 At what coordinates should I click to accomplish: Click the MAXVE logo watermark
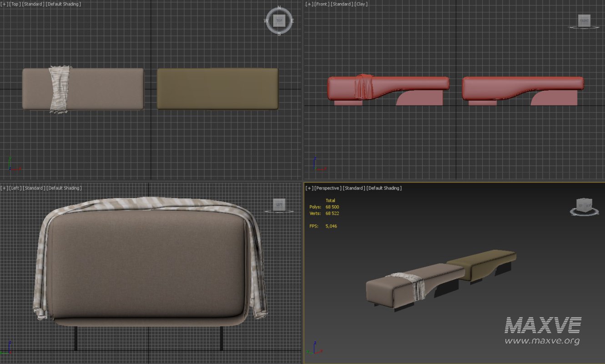(x=544, y=324)
